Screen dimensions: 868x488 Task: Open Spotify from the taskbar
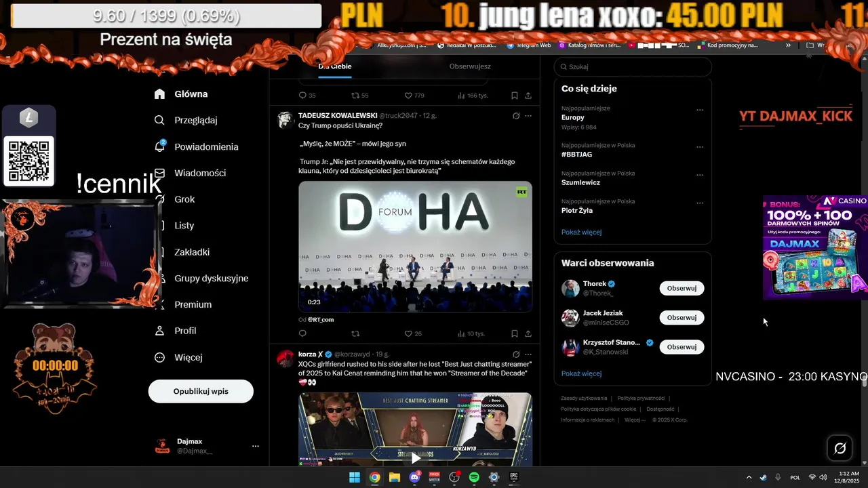click(x=474, y=477)
